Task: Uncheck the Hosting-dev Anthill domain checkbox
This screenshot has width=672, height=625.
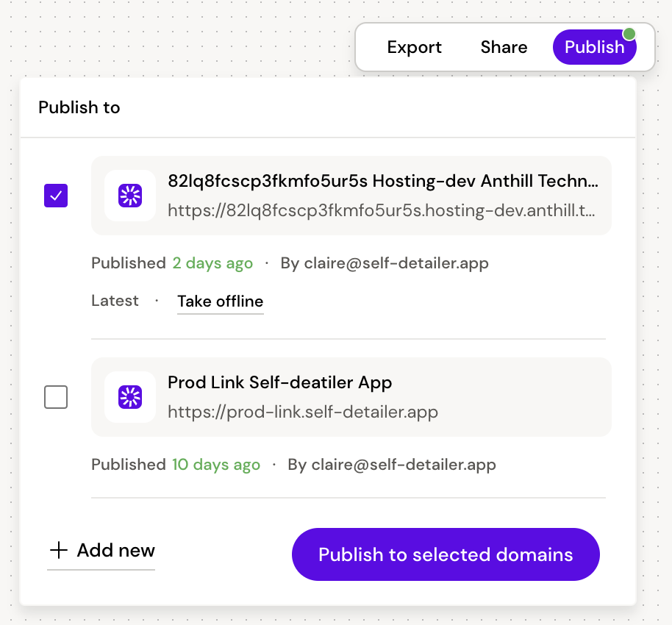Action: pyautogui.click(x=56, y=196)
